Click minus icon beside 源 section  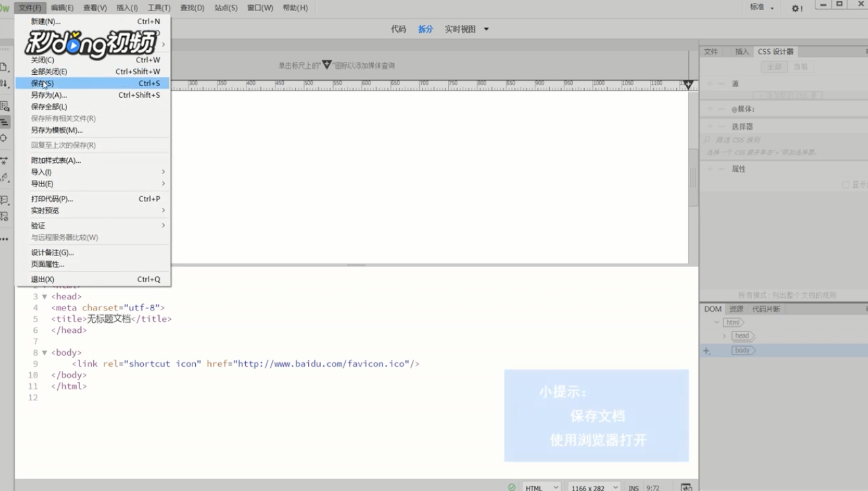721,84
